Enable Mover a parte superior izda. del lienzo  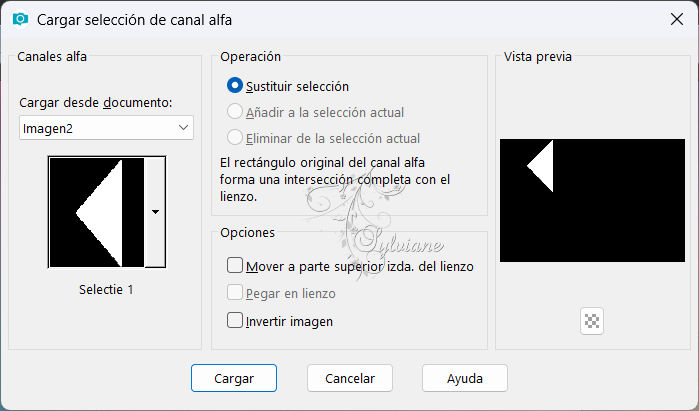tap(234, 266)
